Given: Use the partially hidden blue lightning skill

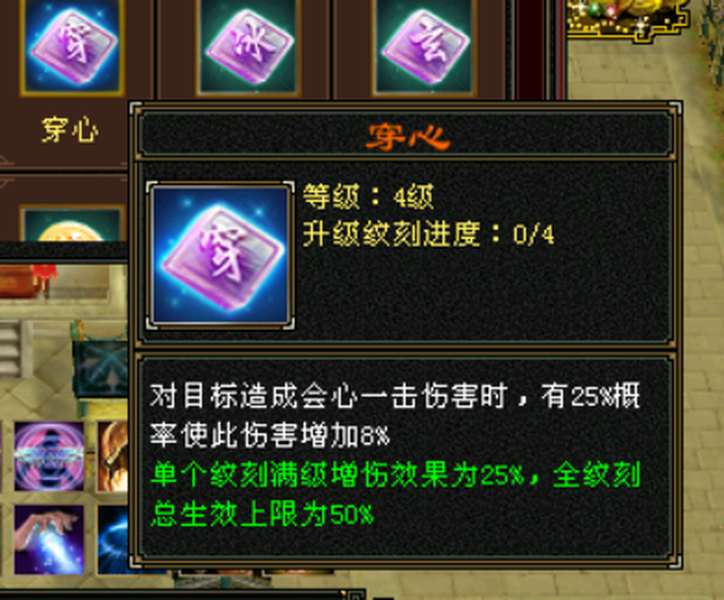Looking at the screenshot, I should (113, 539).
